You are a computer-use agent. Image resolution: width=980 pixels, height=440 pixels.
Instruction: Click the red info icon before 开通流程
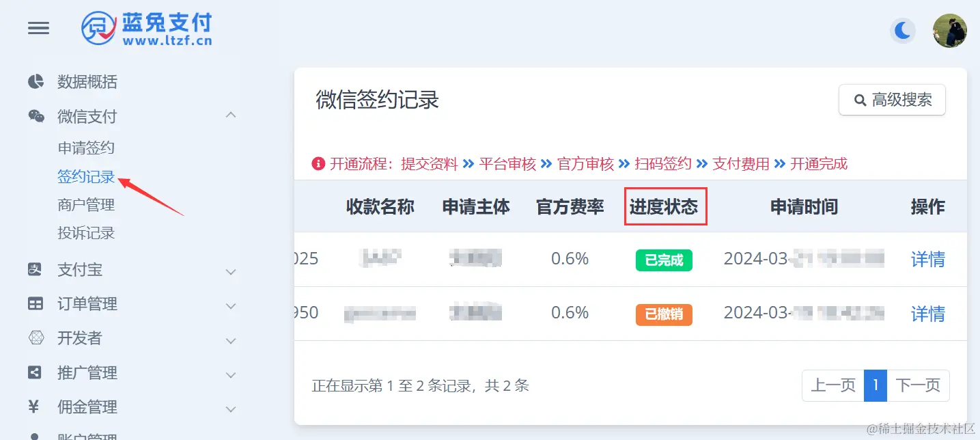point(318,164)
